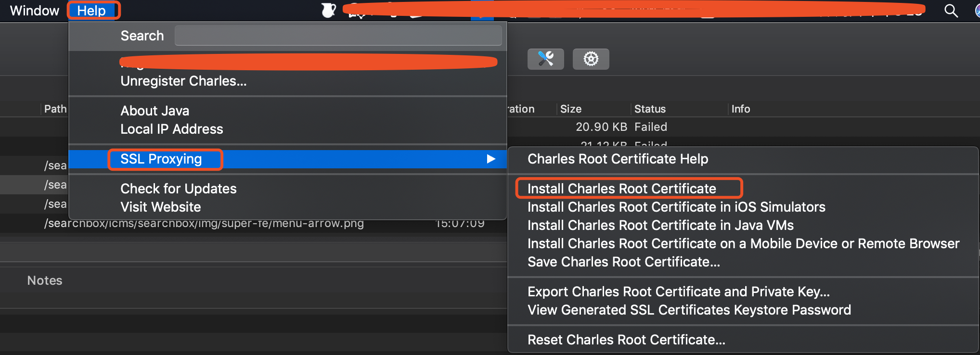Expand the SSL Proxying submenu arrow

coord(490,159)
